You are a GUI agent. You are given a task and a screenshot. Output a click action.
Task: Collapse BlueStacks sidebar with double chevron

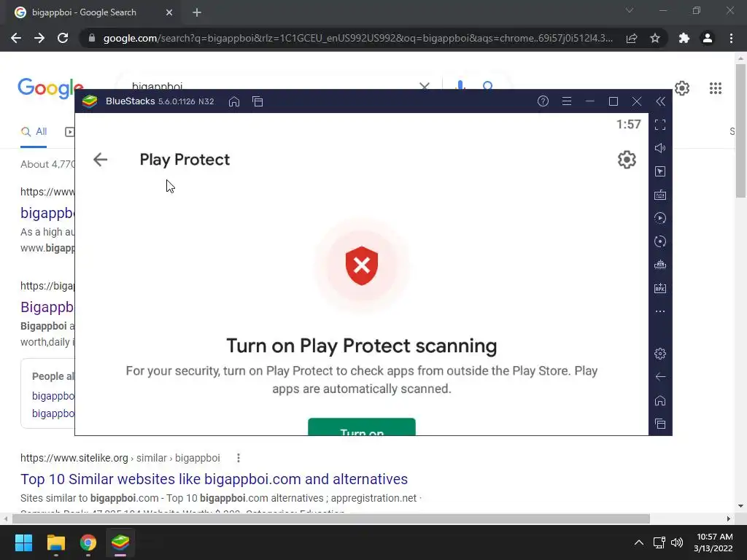[660, 101]
